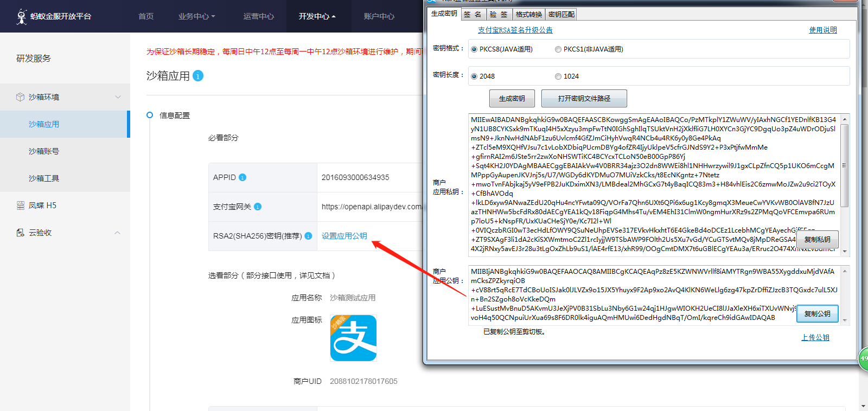Click the 上传公钥 link
868x411 pixels.
point(815,337)
